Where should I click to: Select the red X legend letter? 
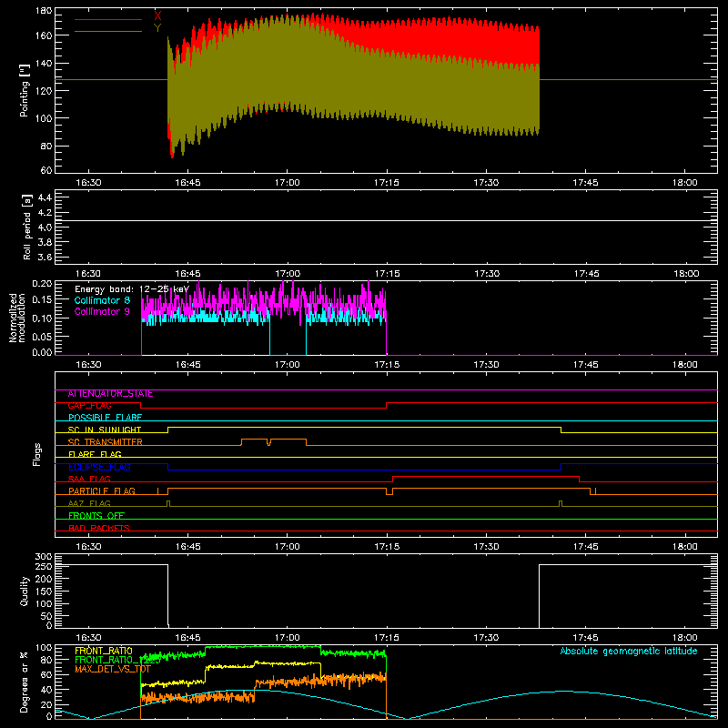(x=157, y=15)
